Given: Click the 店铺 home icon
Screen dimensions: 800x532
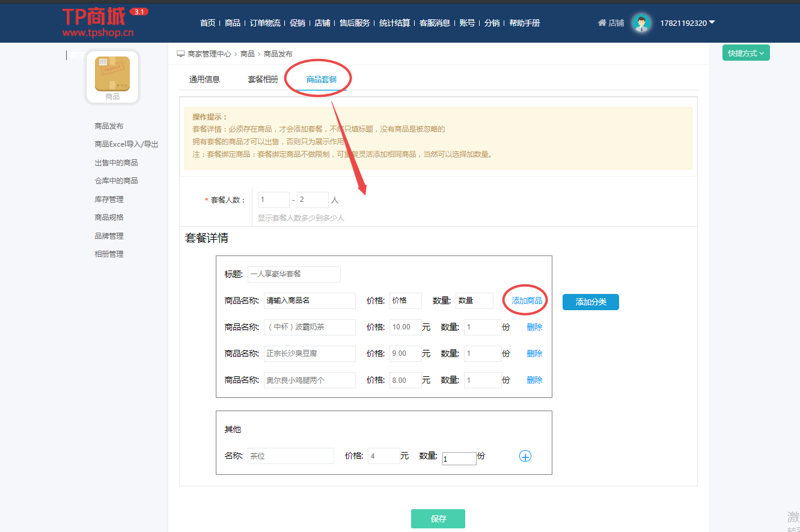Looking at the screenshot, I should (602, 22).
